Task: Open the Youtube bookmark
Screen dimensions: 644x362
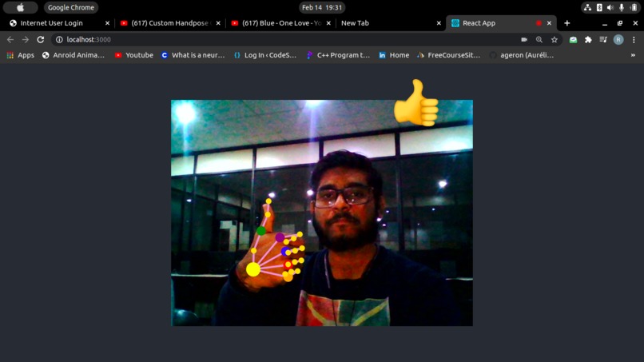Action: click(x=134, y=55)
